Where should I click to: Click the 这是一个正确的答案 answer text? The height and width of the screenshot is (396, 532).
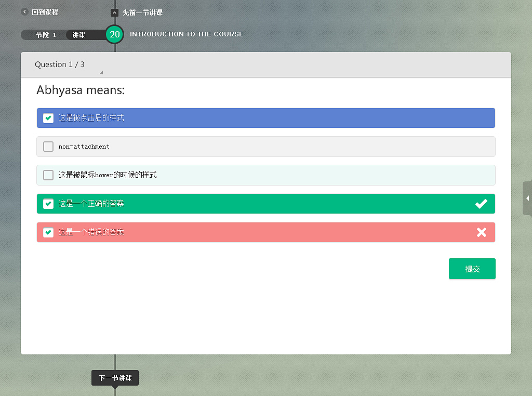click(91, 203)
